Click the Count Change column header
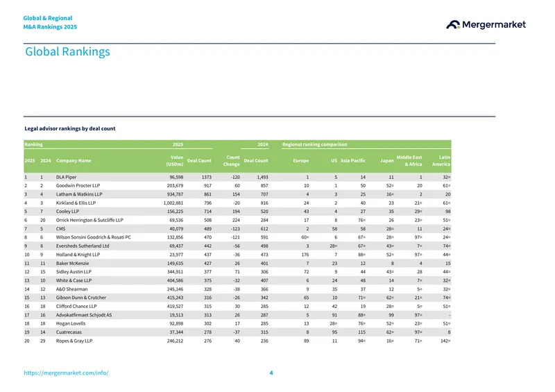Image resolution: width=555 pixels, height=392 pixels. click(231, 160)
